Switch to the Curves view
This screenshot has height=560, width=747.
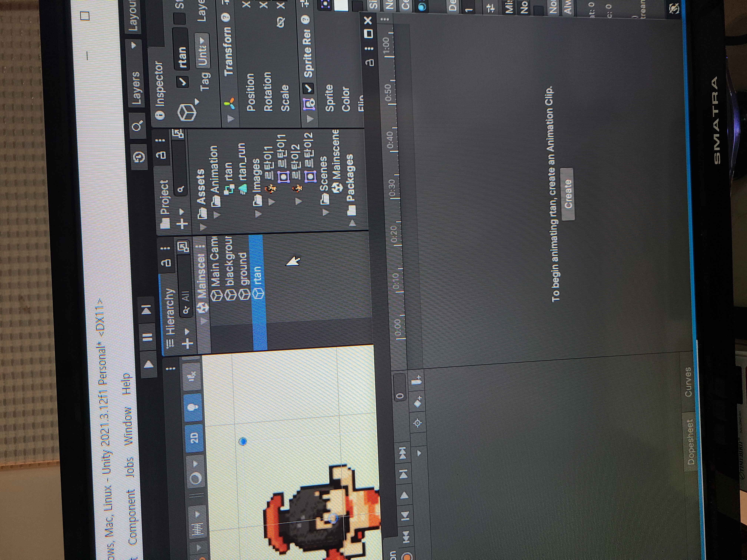[688, 382]
